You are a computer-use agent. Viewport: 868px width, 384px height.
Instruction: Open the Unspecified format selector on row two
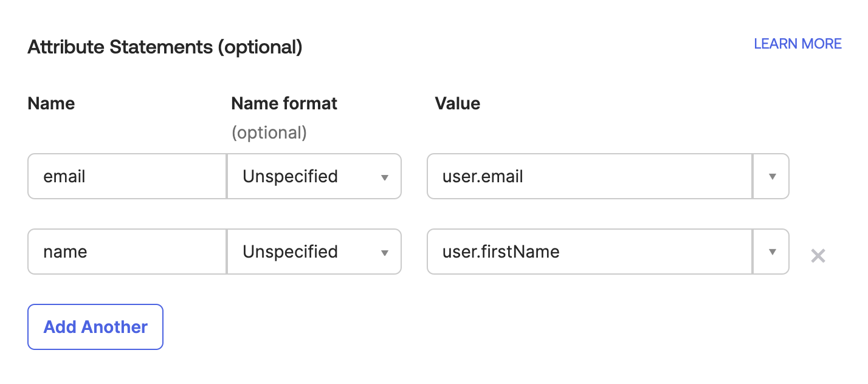click(x=314, y=252)
